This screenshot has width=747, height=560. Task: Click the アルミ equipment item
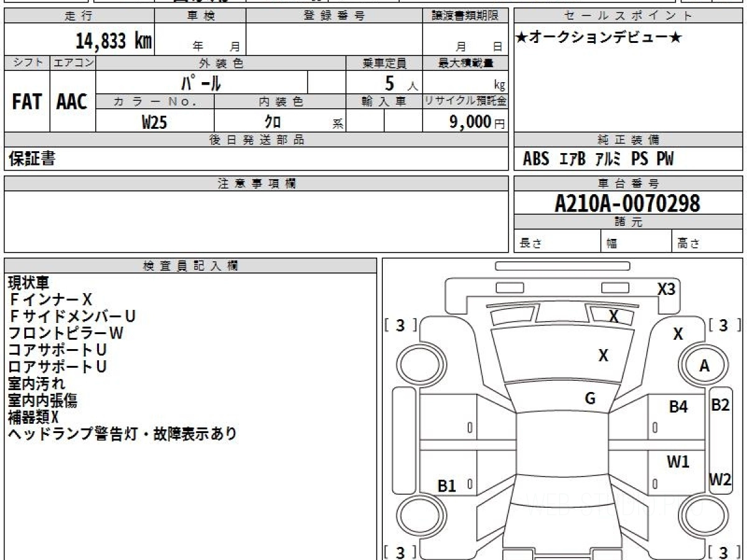608,159
